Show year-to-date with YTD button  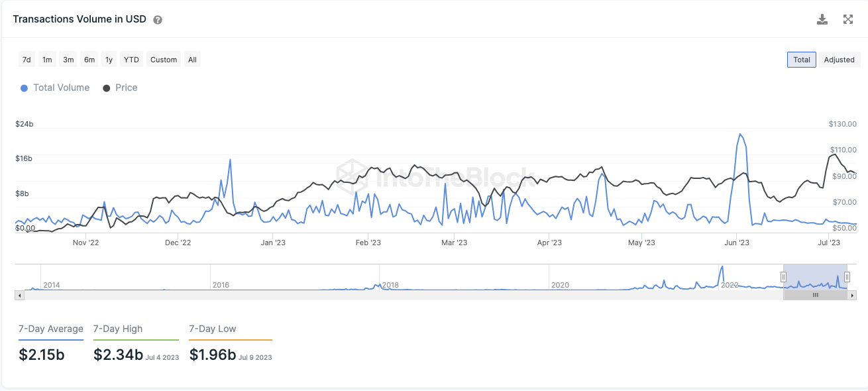131,60
